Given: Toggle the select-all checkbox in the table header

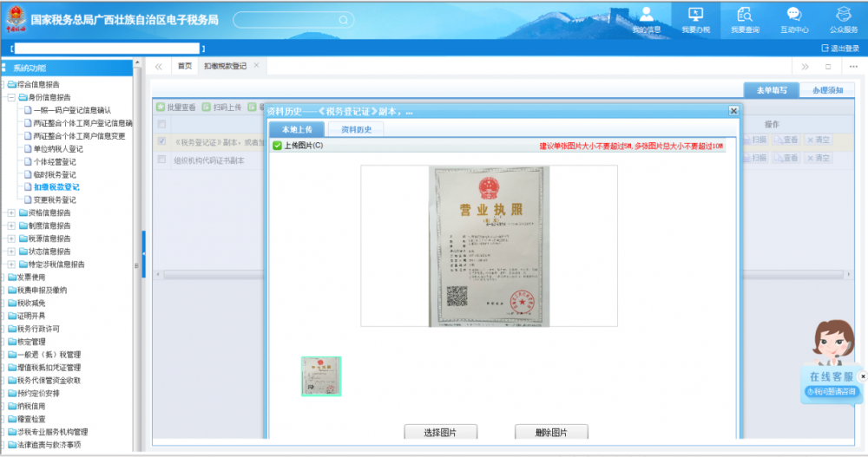Looking at the screenshot, I should coord(161,124).
